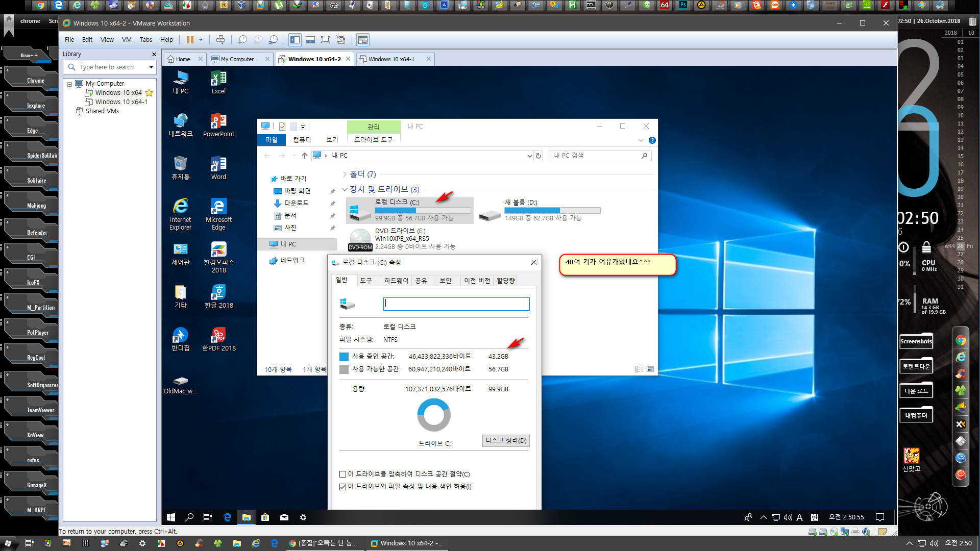Viewport: 980px width, 551px height.
Task: Click 디스크 정리(D) button
Action: click(506, 441)
